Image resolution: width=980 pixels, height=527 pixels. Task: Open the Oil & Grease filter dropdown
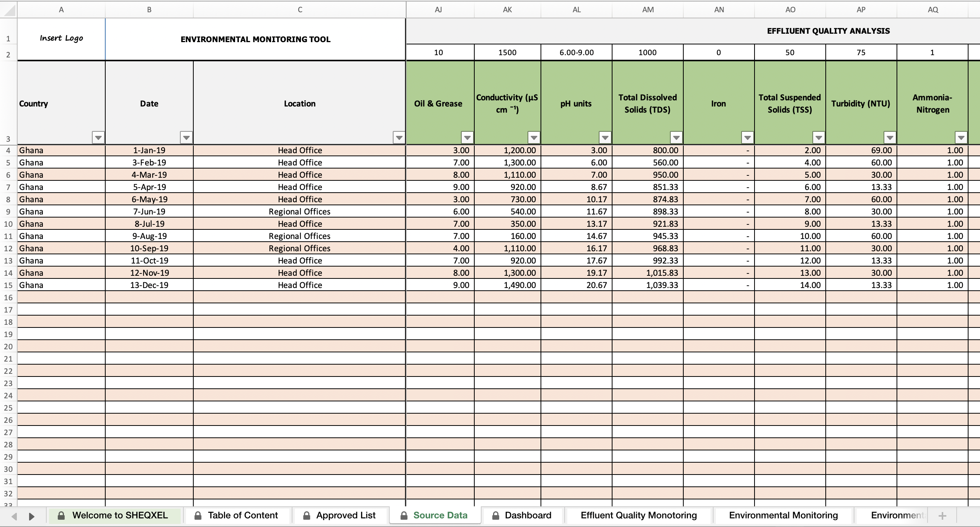[467, 137]
